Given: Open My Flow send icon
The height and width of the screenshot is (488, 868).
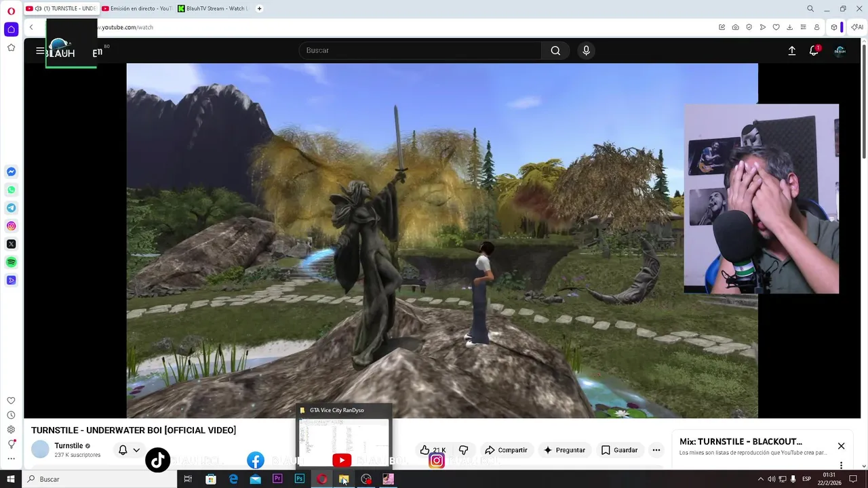Looking at the screenshot, I should coord(762,27).
